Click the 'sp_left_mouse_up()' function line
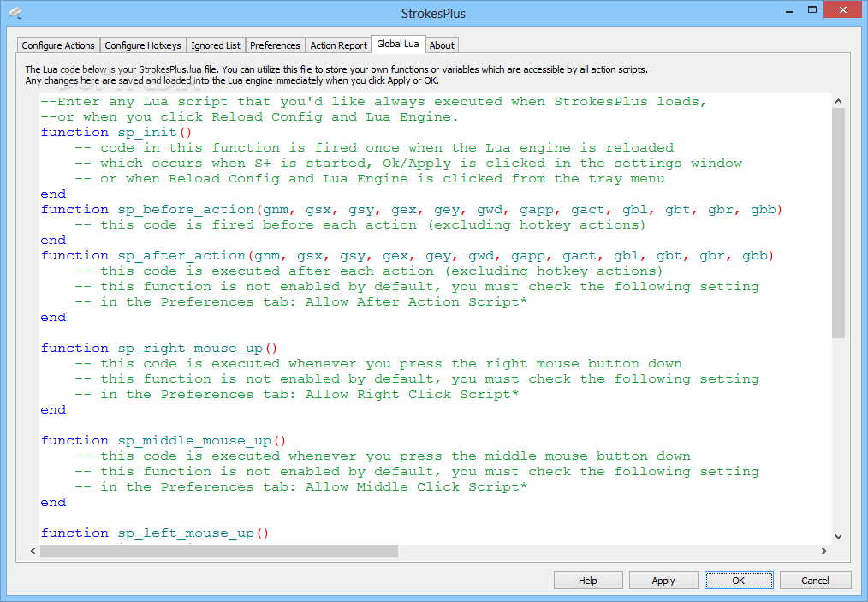The height and width of the screenshot is (602, 868). point(154,533)
